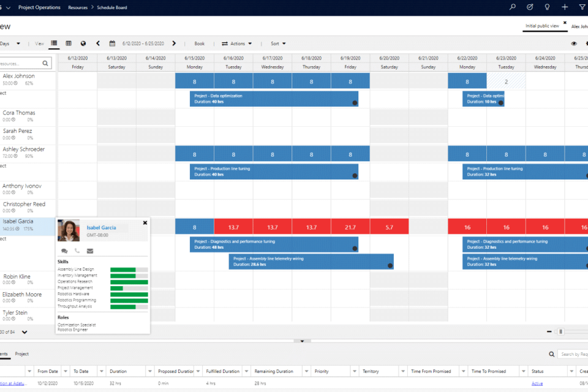Open the From Date column filter dropdown
The width and height of the screenshot is (588, 392).
(66, 371)
